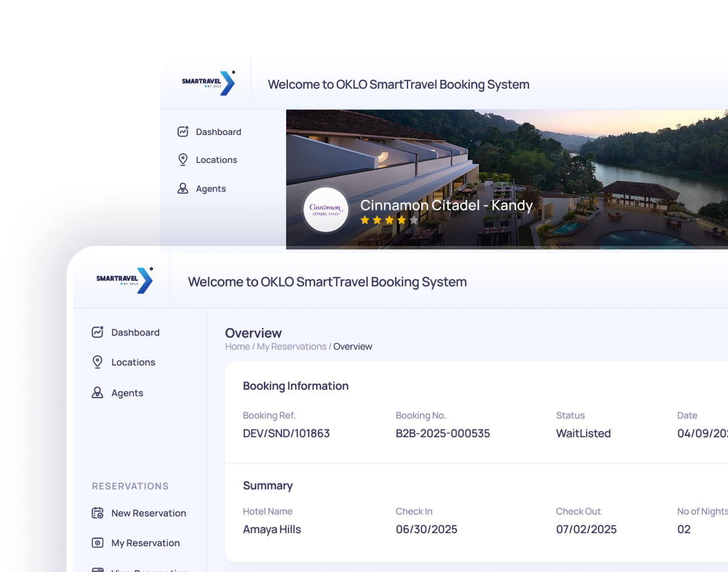Click Booking No. field label
Viewport: 728px width, 572px height.
tap(421, 415)
